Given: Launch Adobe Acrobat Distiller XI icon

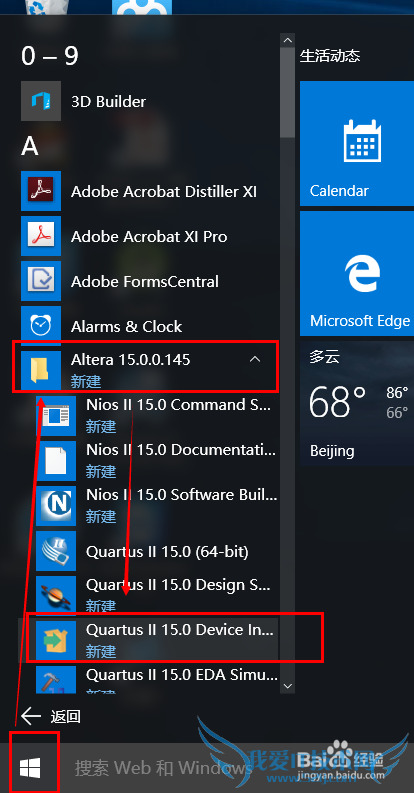Looking at the screenshot, I should 41,191.
